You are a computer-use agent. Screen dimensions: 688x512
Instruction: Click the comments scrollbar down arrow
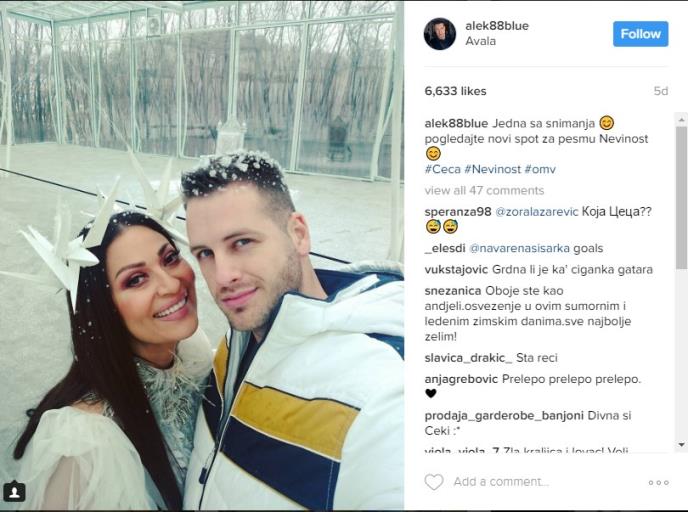[x=681, y=445]
